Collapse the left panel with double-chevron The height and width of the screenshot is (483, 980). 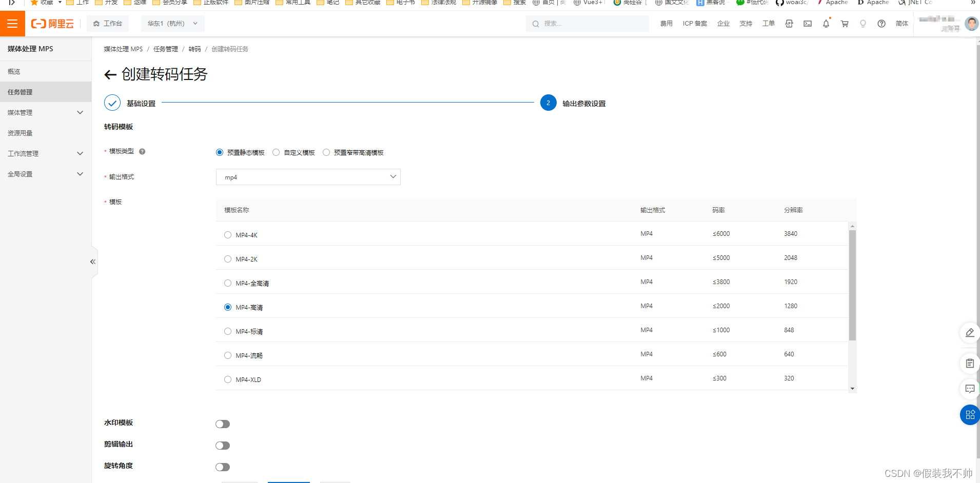[93, 261]
